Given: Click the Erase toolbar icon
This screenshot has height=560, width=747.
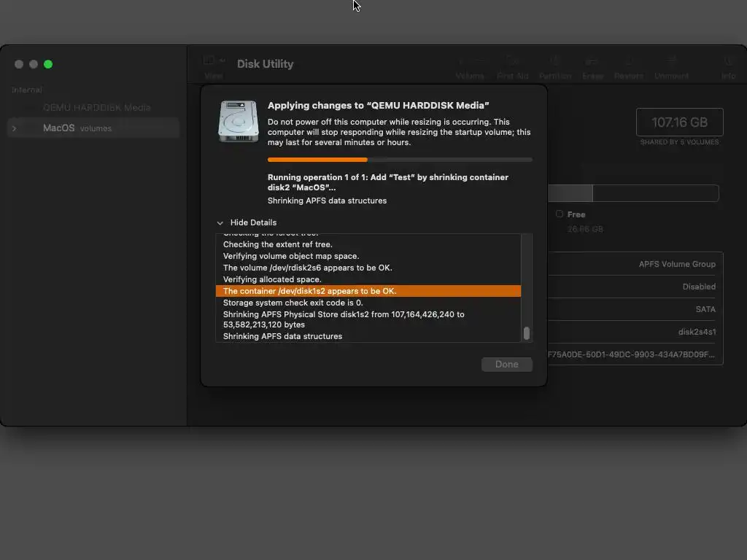Looking at the screenshot, I should tap(592, 61).
